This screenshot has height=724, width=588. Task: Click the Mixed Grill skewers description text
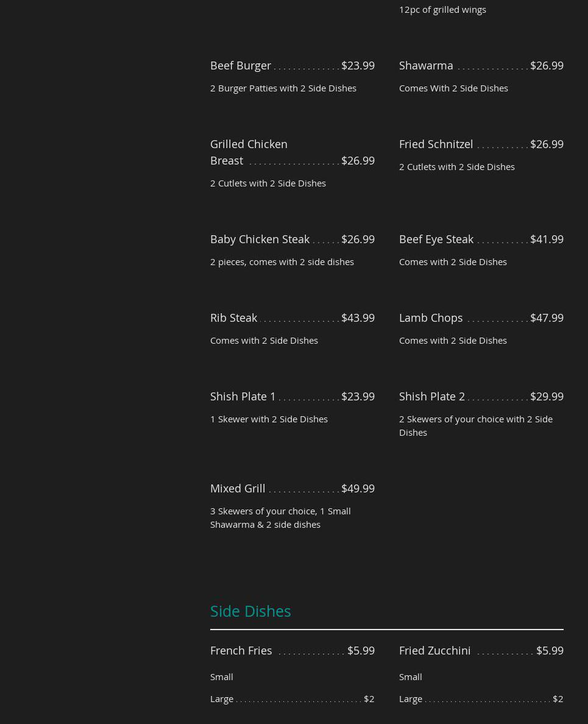(280, 517)
